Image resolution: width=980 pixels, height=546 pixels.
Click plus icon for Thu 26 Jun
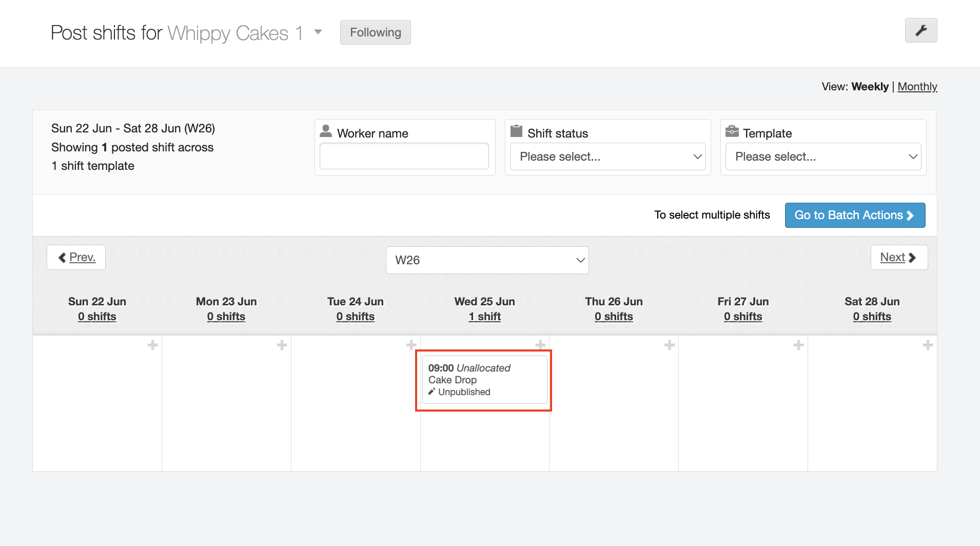[670, 345]
